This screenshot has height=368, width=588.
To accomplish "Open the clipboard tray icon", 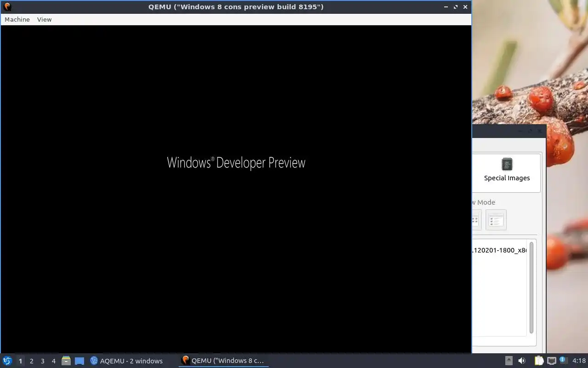I will 539,361.
